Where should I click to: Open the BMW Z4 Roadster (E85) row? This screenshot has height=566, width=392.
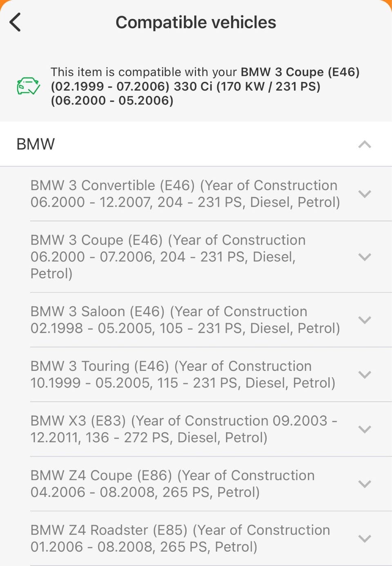coord(180,538)
